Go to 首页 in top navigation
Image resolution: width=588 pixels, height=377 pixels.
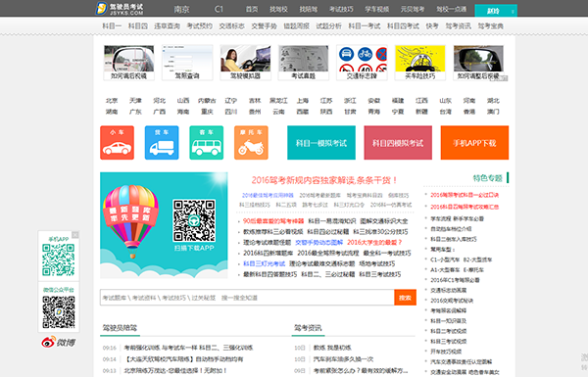tap(252, 10)
